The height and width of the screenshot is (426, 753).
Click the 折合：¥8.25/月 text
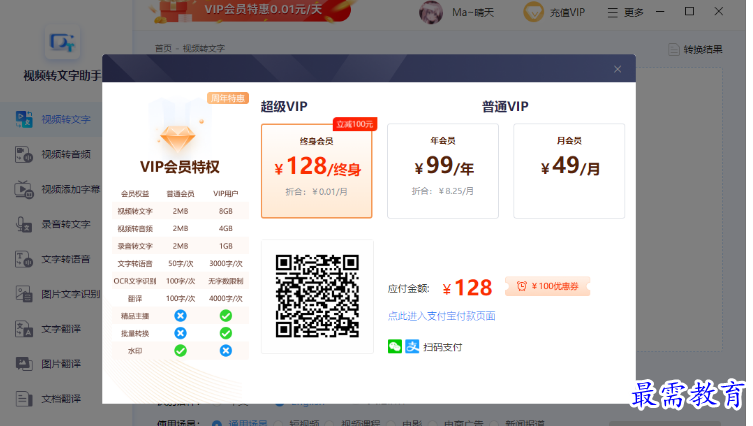coord(442,191)
